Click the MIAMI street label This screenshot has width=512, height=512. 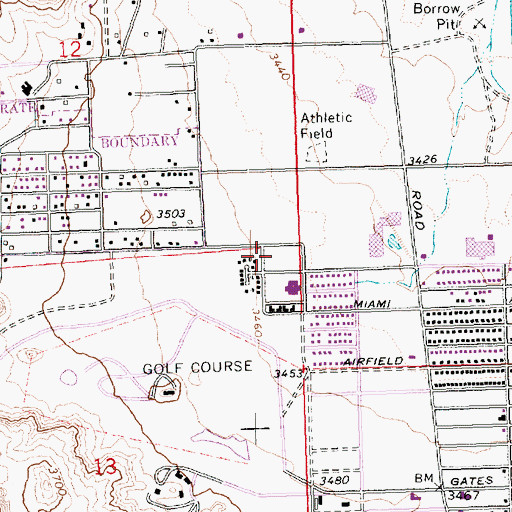click(372, 304)
